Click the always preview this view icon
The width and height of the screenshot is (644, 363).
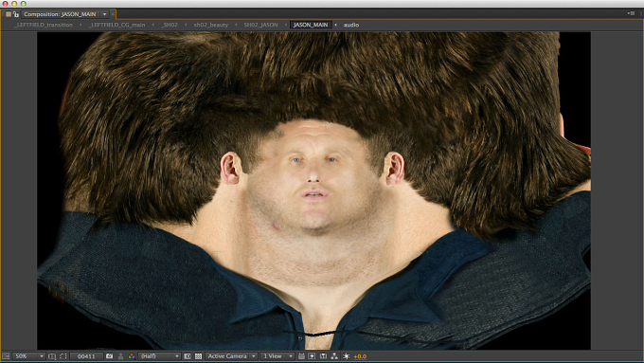pos(6,356)
